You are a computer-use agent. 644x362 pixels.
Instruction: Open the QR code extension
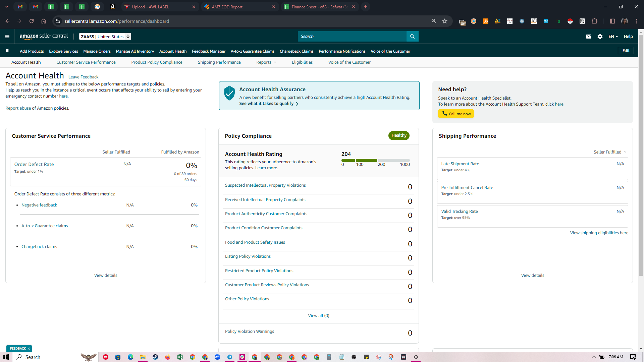[582, 21]
